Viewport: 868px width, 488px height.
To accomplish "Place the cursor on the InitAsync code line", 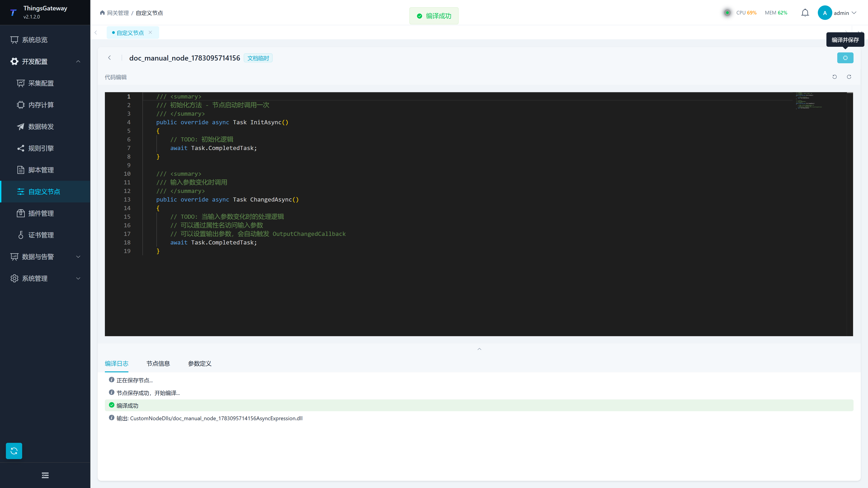I will click(222, 122).
